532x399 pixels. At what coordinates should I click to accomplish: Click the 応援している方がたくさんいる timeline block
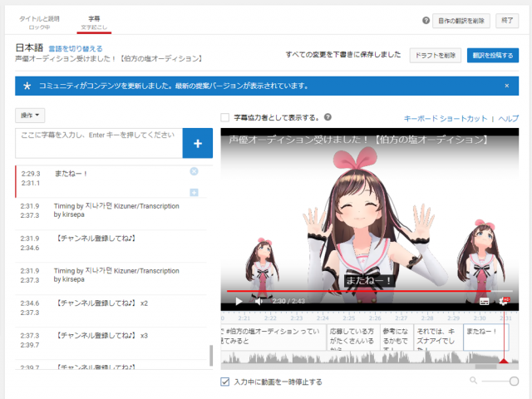353,337
